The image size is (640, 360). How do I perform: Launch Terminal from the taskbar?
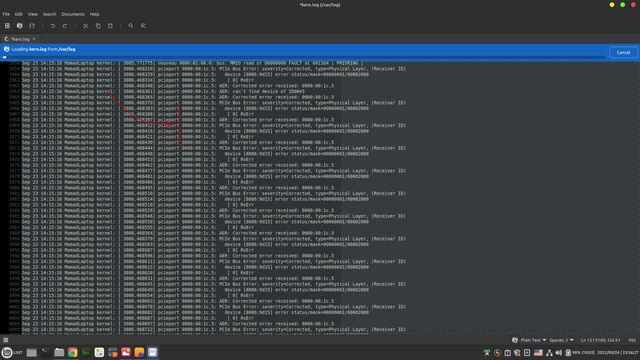click(x=45, y=352)
